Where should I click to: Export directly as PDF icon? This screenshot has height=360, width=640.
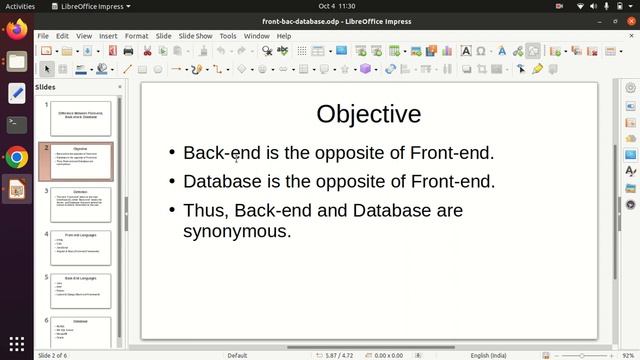(x=112, y=51)
